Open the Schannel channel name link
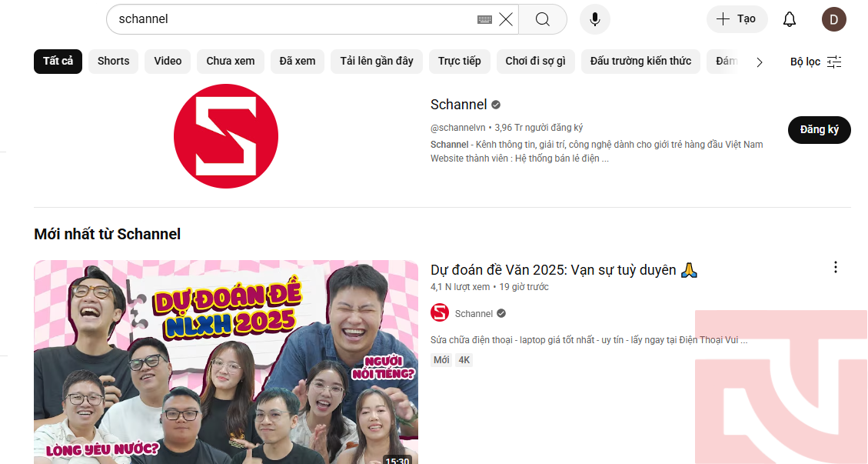868x464 pixels. click(x=459, y=104)
